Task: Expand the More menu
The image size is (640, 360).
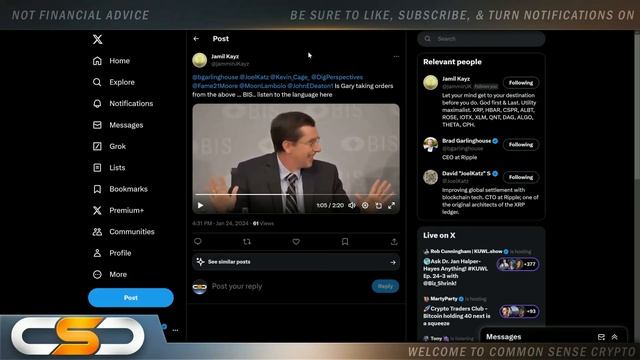Action: [x=109, y=274]
